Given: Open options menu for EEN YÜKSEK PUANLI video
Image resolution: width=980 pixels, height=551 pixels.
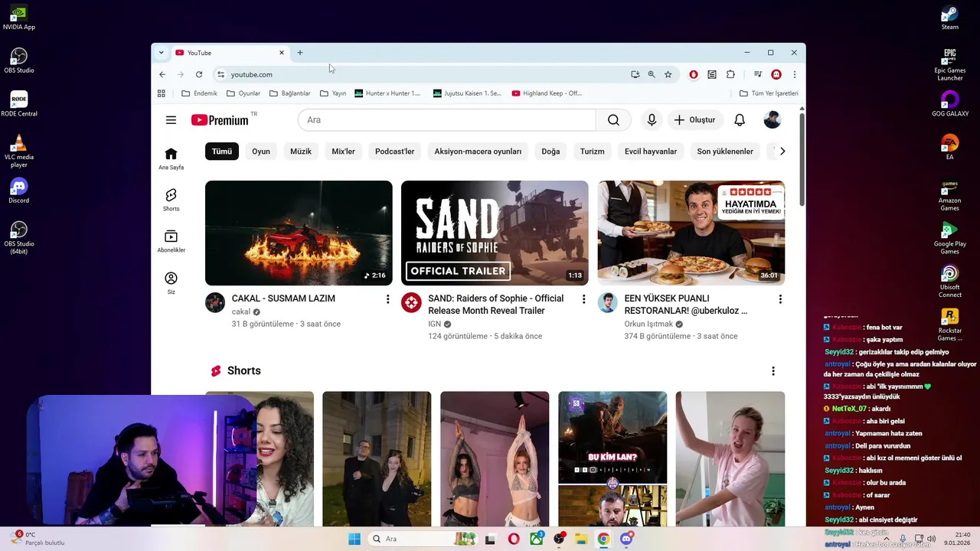Looking at the screenshot, I should point(780,299).
